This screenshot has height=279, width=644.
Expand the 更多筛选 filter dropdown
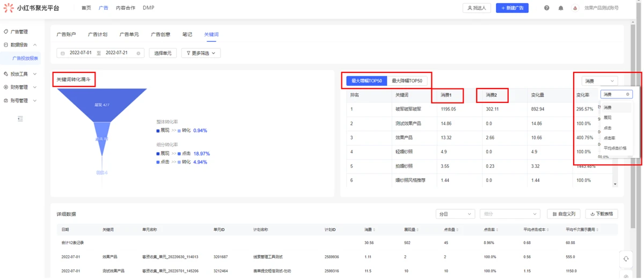pyautogui.click(x=201, y=53)
